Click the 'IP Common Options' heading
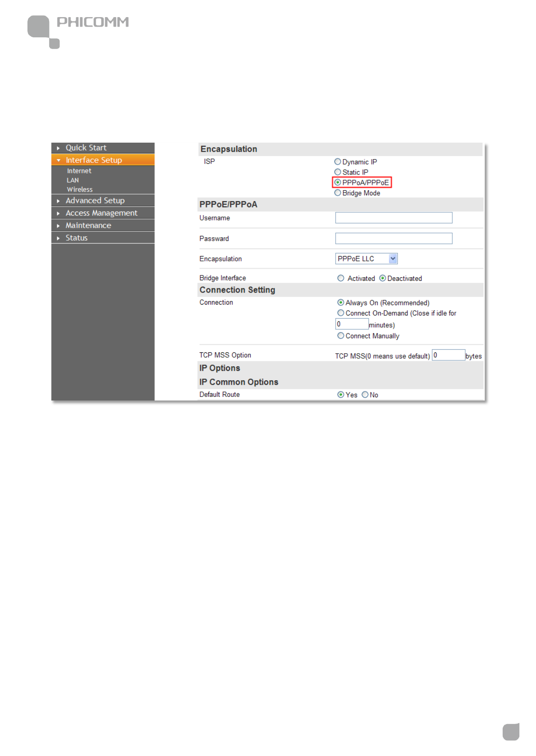Screen dimensions: 536x756 click(239, 382)
